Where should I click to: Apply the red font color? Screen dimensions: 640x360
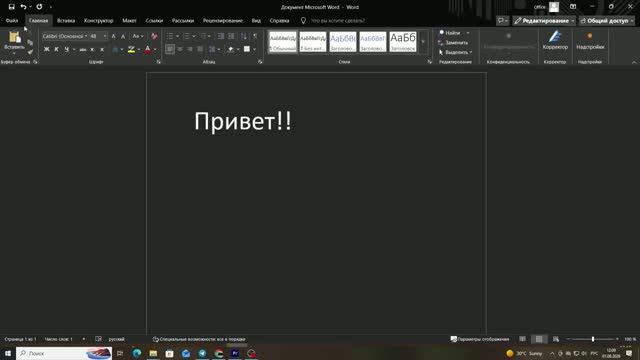point(148,49)
